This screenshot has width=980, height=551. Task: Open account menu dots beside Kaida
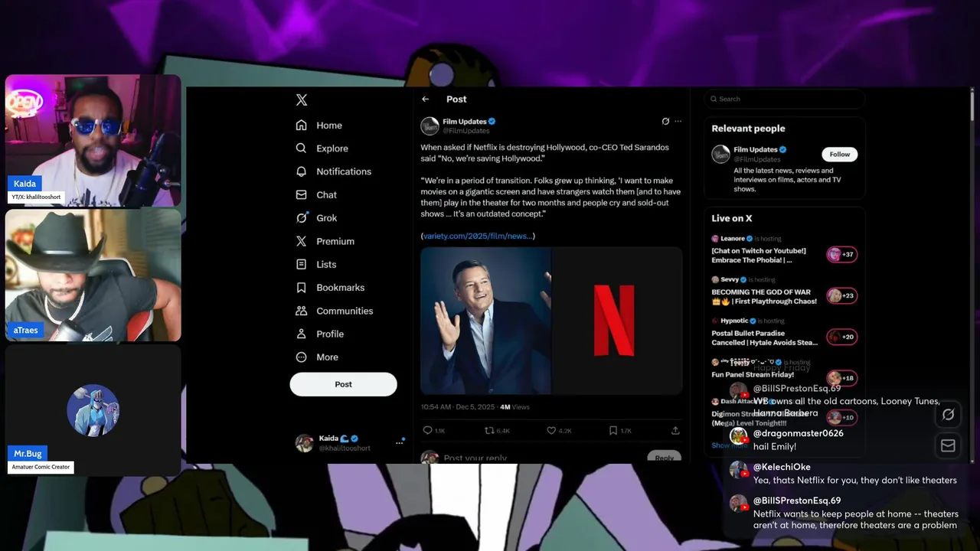(399, 442)
